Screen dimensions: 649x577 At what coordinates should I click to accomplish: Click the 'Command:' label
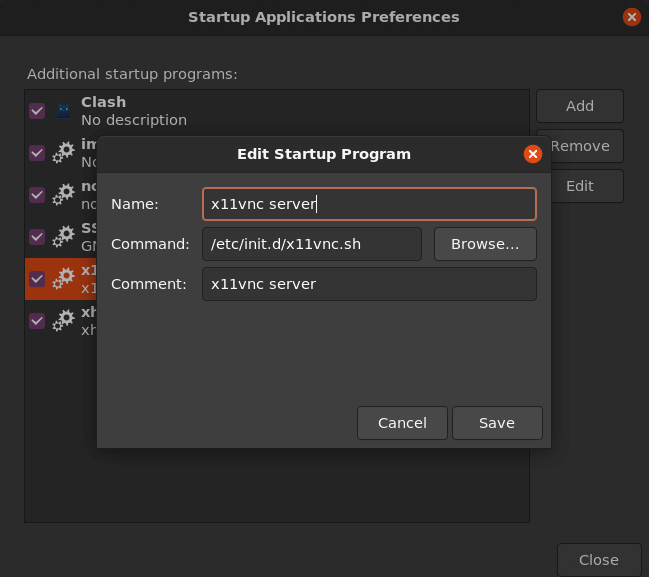[x=150, y=244]
